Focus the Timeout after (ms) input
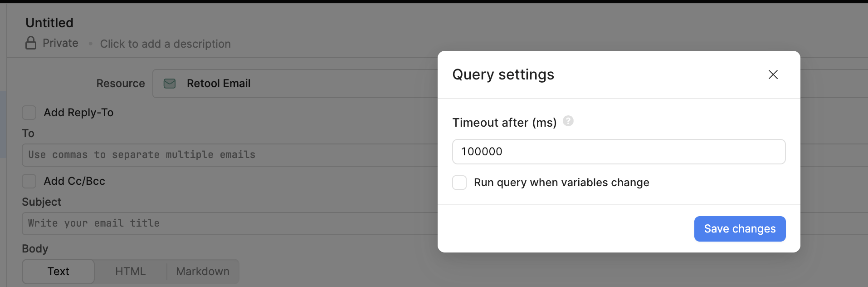 pyautogui.click(x=619, y=152)
